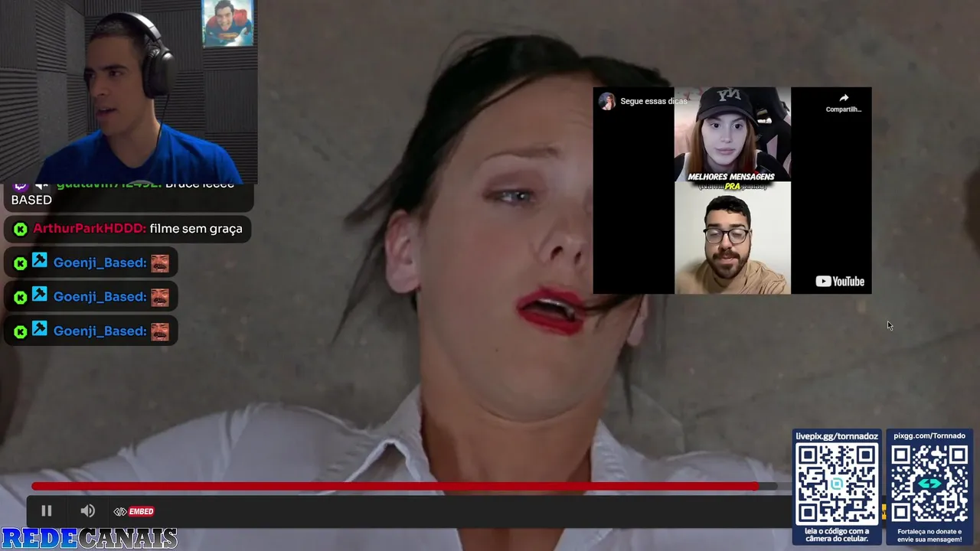
Task: Click 'leia o código com a câmera' text
Action: coord(837,535)
